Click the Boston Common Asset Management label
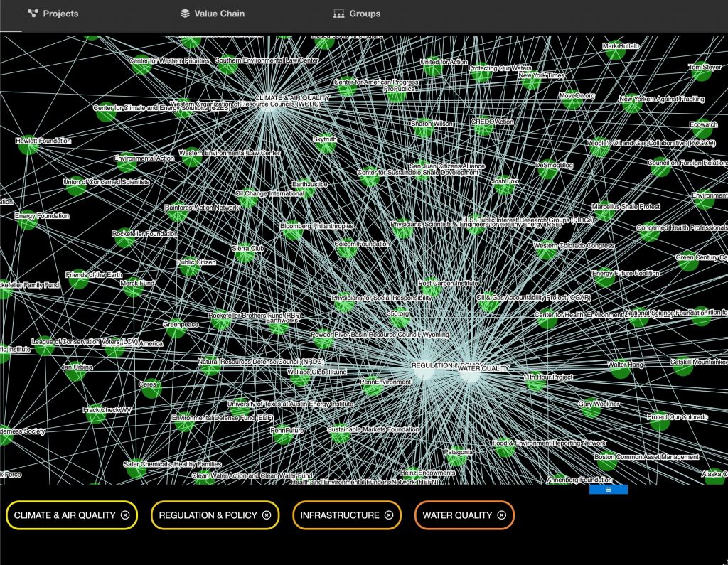Viewport: 728px width, 565px height. pyautogui.click(x=647, y=457)
